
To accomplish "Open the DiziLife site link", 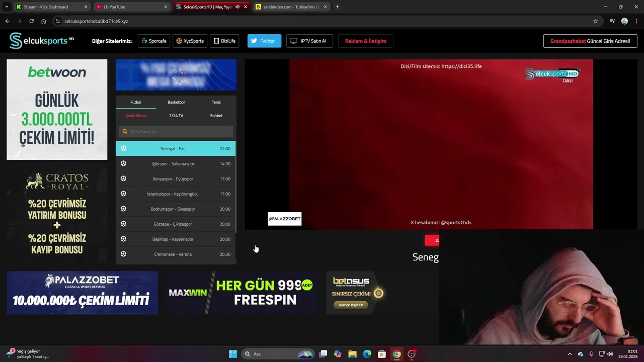I will 224,41.
